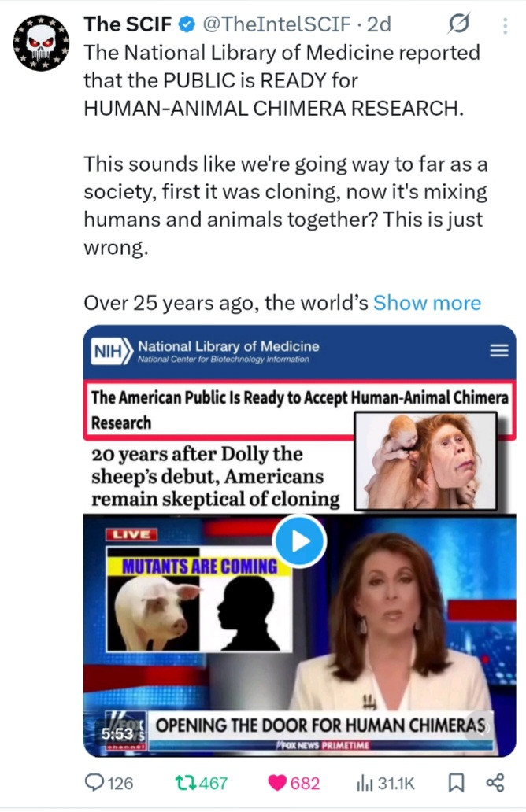Screen dimensions: 526x812
Task: View post analytics bar-chart icon
Action: point(365,782)
